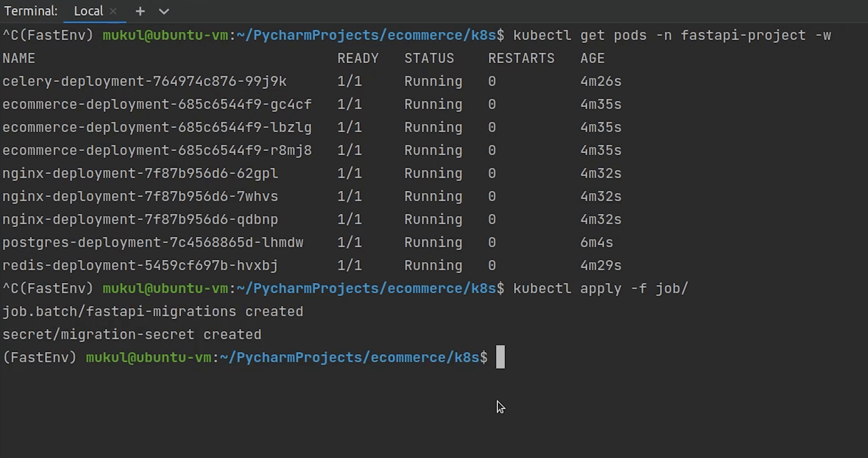Image resolution: width=868 pixels, height=458 pixels.
Task: Click the nginx-deployment-7f87b956d6-7whvs pod name
Action: (x=140, y=196)
